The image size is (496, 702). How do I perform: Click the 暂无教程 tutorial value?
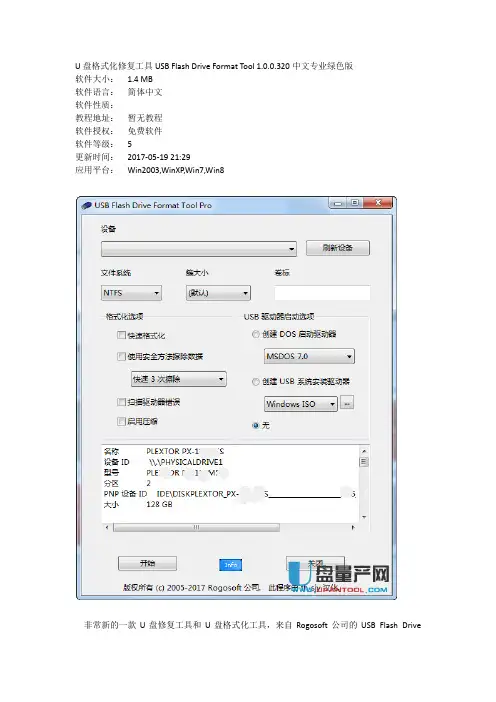point(145,118)
